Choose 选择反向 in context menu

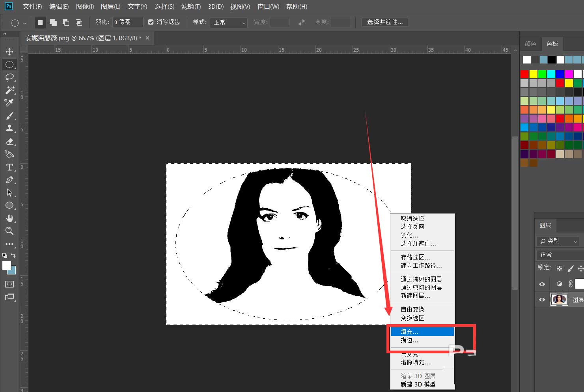pyautogui.click(x=422, y=226)
